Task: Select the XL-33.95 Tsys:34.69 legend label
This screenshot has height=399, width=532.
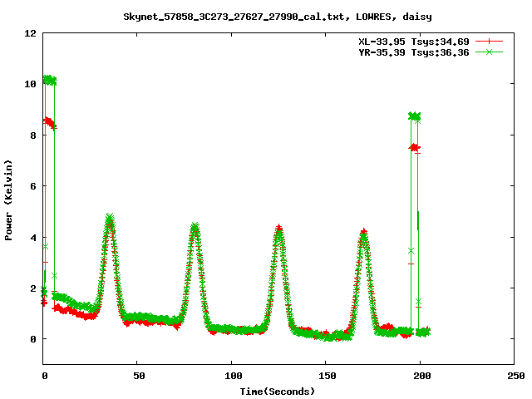Action: 414,42
